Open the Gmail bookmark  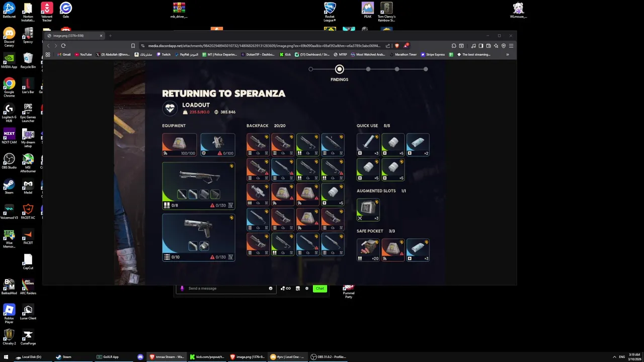64,54
